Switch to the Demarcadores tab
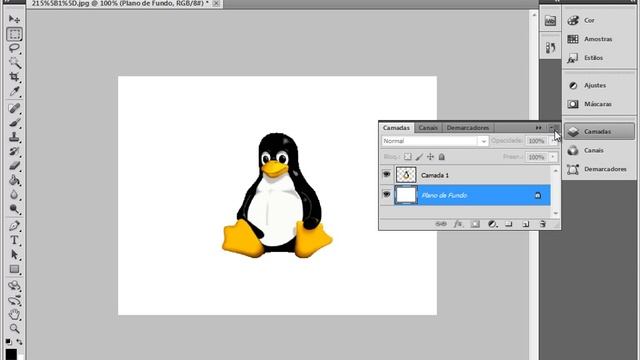Screen dimensions: 640x360 click(x=468, y=128)
